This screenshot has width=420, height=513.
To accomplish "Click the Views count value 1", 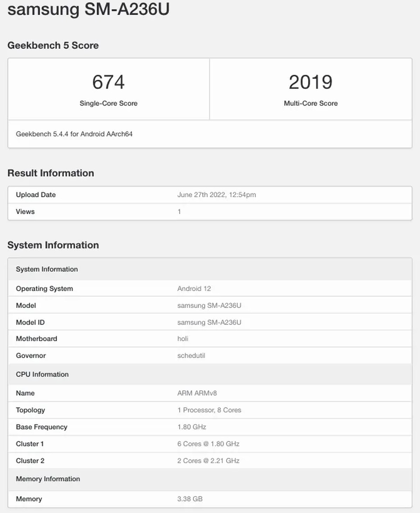I will (x=179, y=212).
